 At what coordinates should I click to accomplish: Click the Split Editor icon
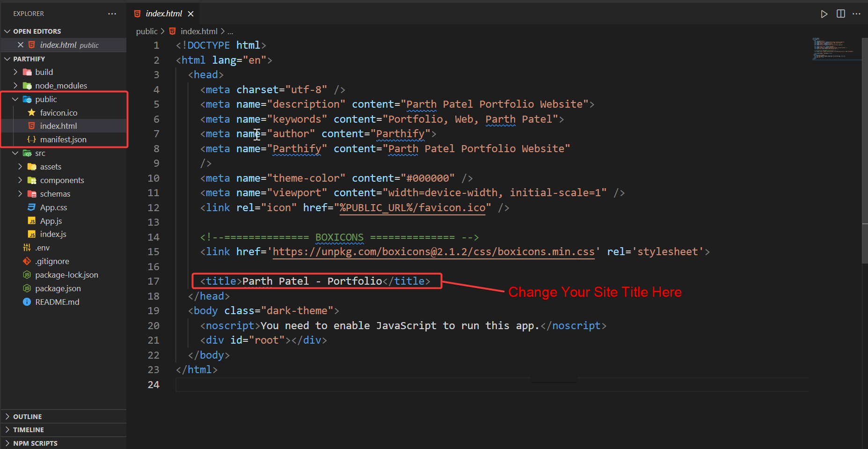[841, 14]
